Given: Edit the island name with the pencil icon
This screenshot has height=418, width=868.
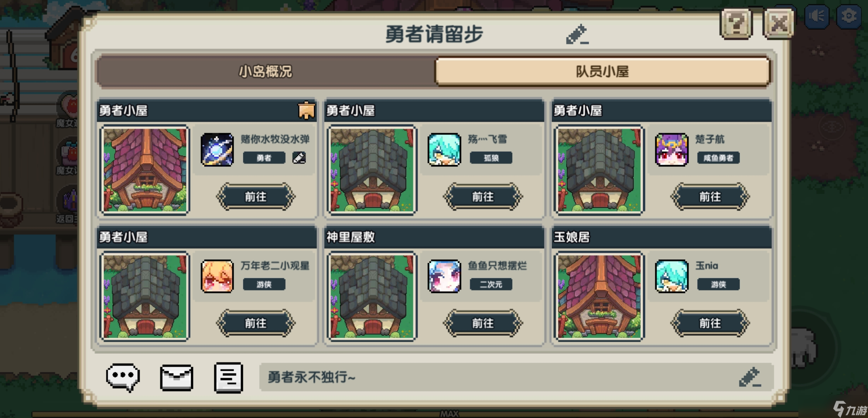Looking at the screenshot, I should (x=577, y=34).
